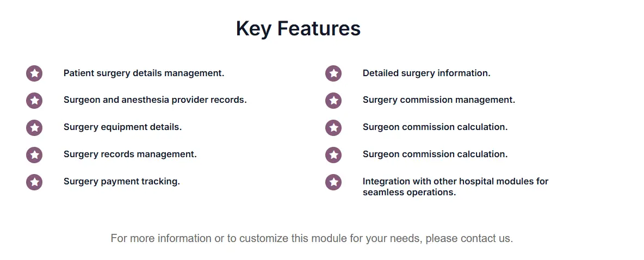The height and width of the screenshot is (260, 644).
Task: Select the Surgery records management feature text
Action: tap(130, 154)
